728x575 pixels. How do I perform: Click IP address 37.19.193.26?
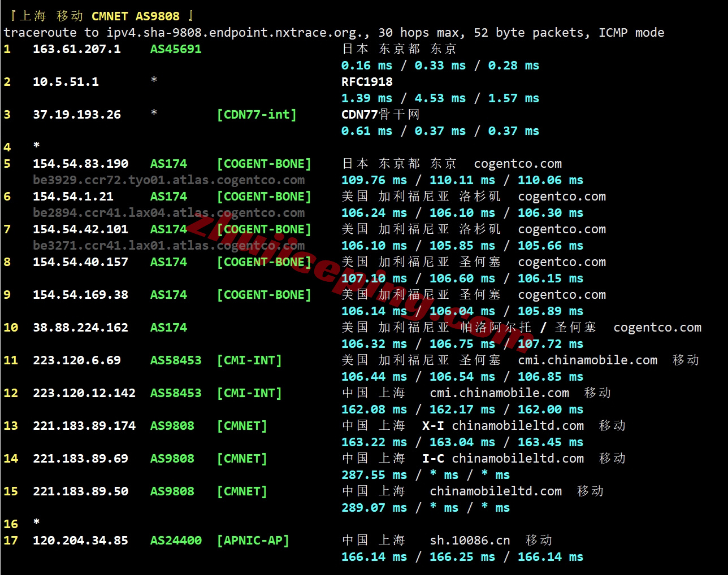click(x=76, y=115)
